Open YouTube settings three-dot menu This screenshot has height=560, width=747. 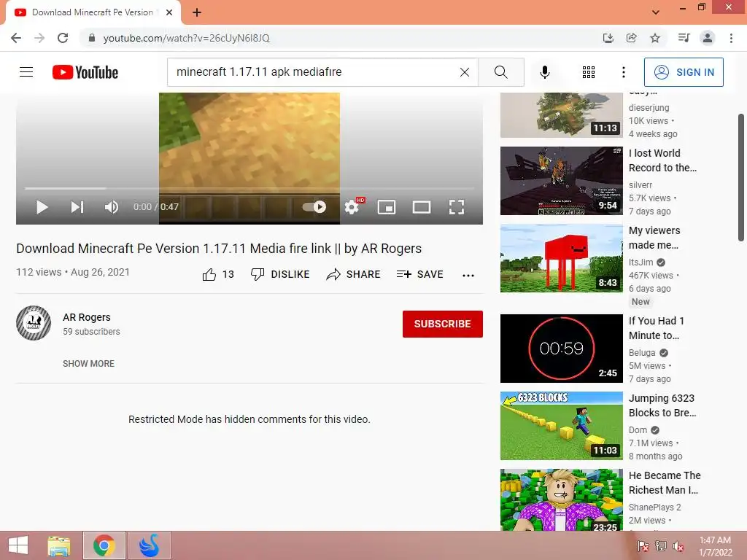(624, 72)
